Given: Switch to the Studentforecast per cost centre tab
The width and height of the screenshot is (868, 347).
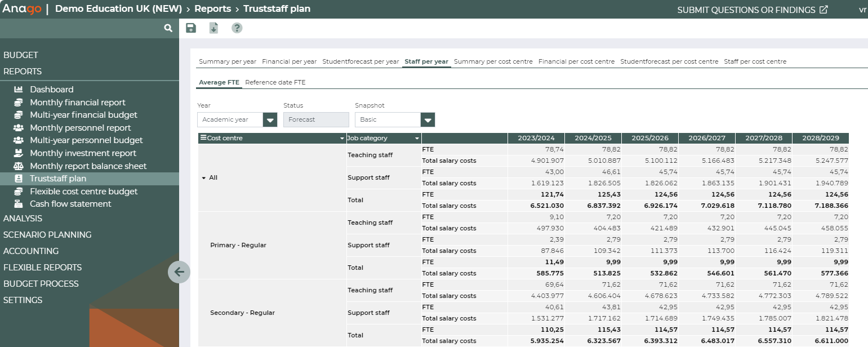Looking at the screenshot, I should tap(669, 61).
